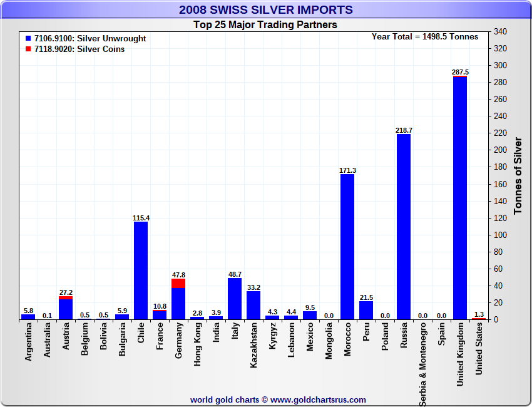This screenshot has width=532, height=407.
Task: Click the United Kingdom axis label
Action: pos(460,354)
